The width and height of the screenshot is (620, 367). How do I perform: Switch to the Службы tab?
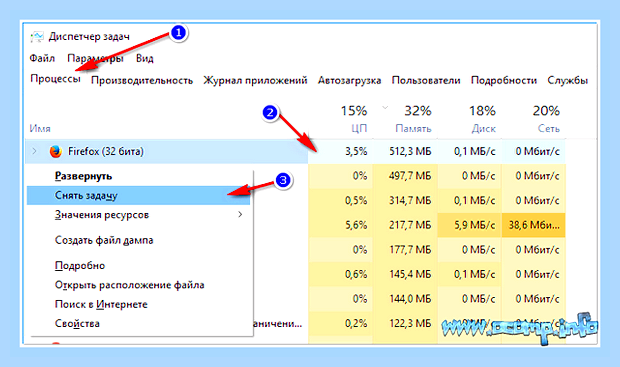567,80
